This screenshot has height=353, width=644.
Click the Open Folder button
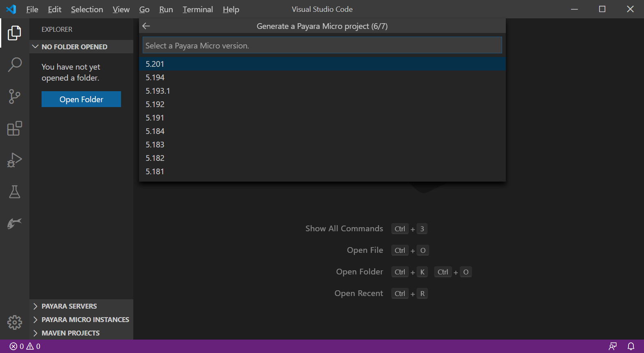click(81, 99)
